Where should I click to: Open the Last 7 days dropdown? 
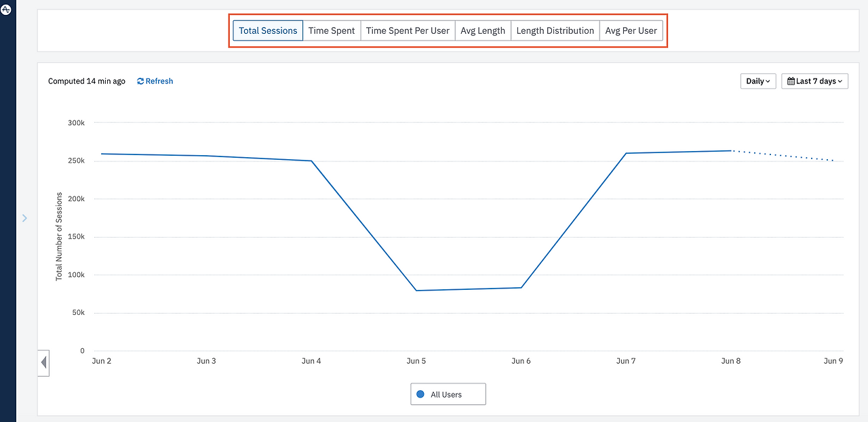pos(814,81)
